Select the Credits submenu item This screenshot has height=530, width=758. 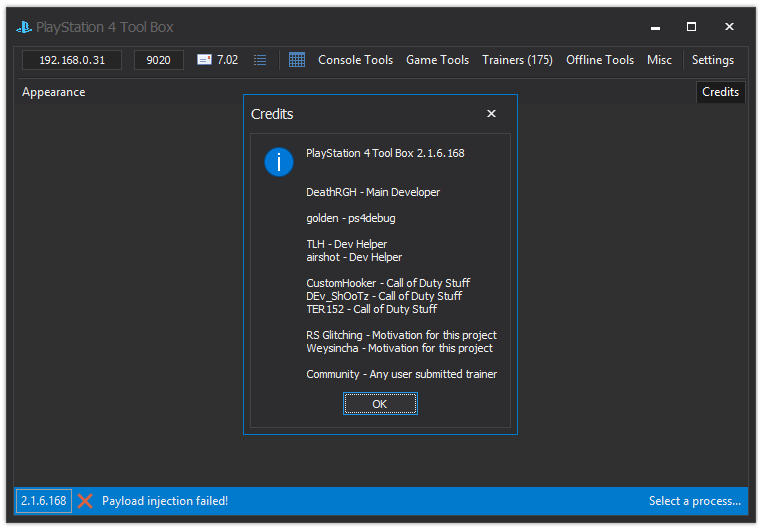tap(720, 92)
